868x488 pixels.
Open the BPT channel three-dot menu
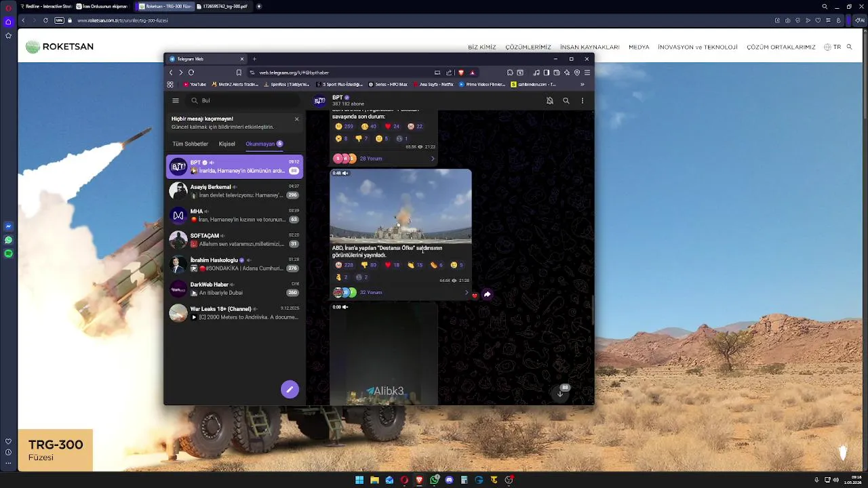point(582,100)
